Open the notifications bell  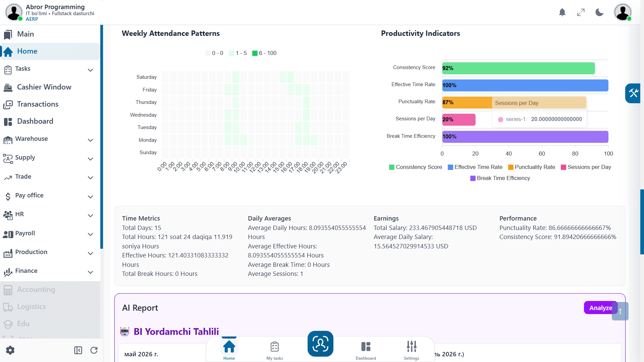pyautogui.click(x=562, y=12)
